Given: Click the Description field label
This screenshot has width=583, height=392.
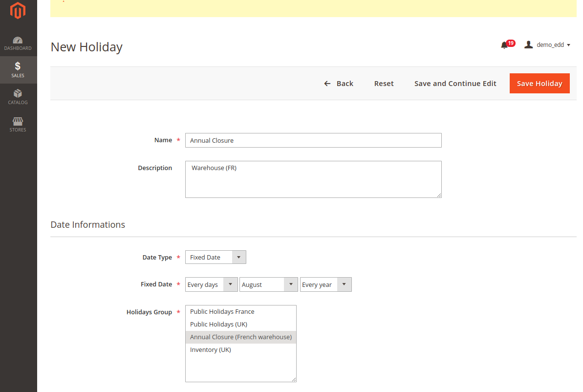Looking at the screenshot, I should pyautogui.click(x=155, y=168).
